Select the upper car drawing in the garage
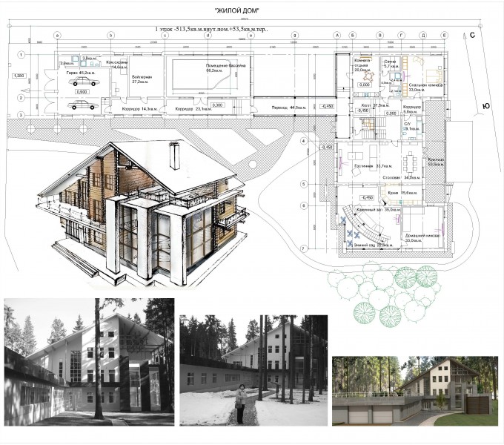This screenshot has height=445, width=504. click(x=84, y=82)
